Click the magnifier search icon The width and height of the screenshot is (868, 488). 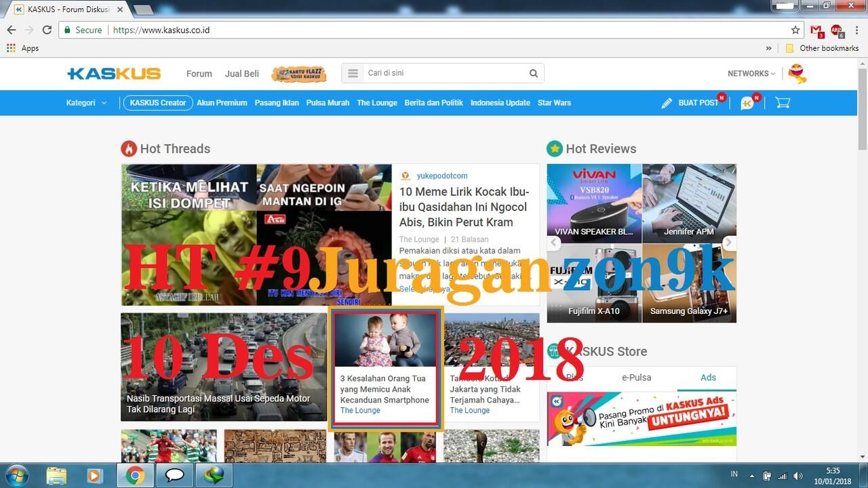534,73
